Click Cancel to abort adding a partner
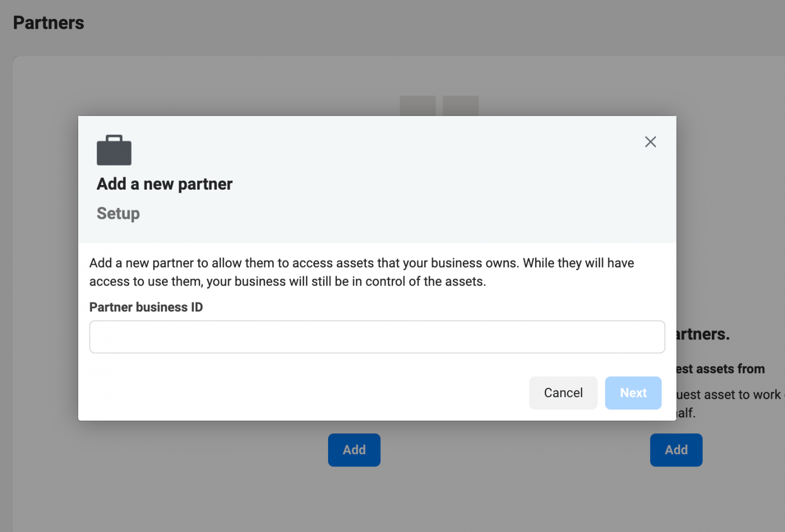Viewport: 785px width, 532px height. coord(563,392)
